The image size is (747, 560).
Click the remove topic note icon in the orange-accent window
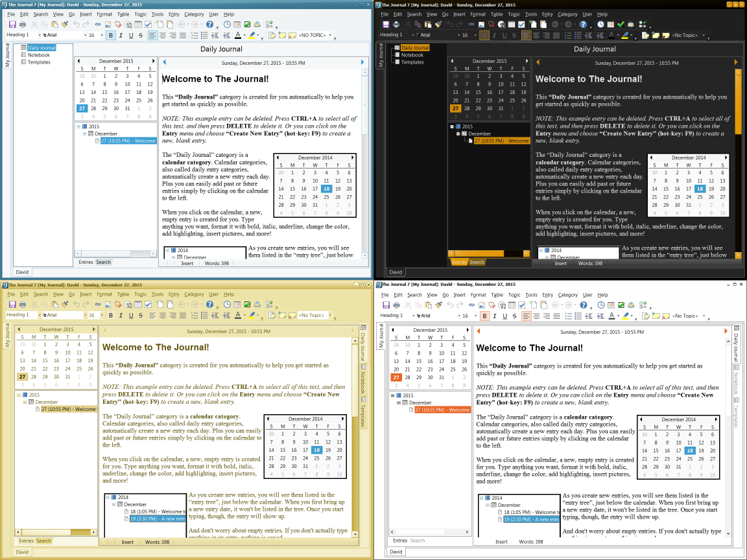667,316
